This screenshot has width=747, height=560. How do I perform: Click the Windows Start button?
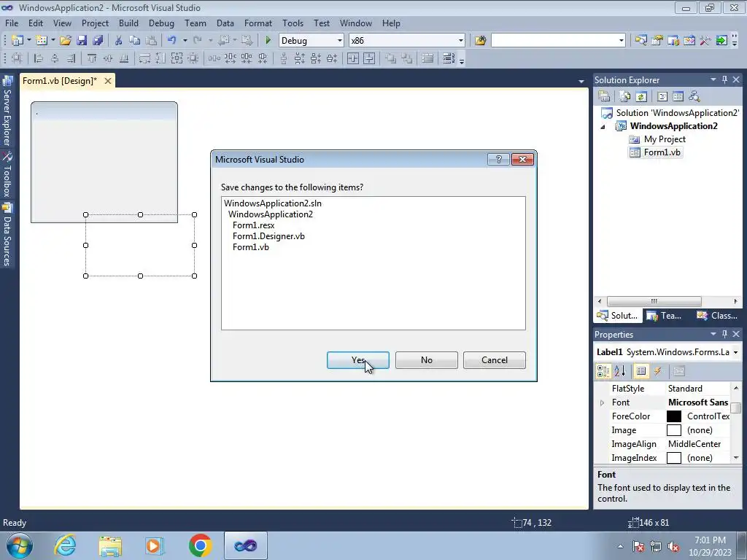(20, 545)
